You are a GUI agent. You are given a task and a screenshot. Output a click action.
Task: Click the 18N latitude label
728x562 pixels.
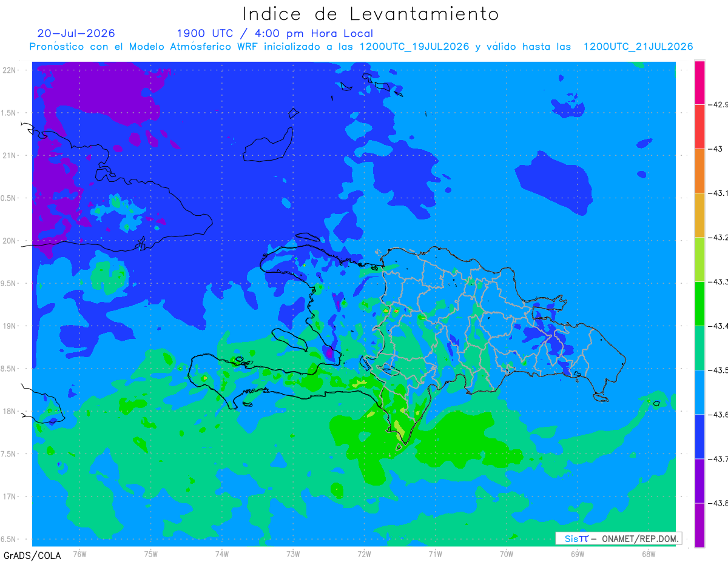click(8, 412)
